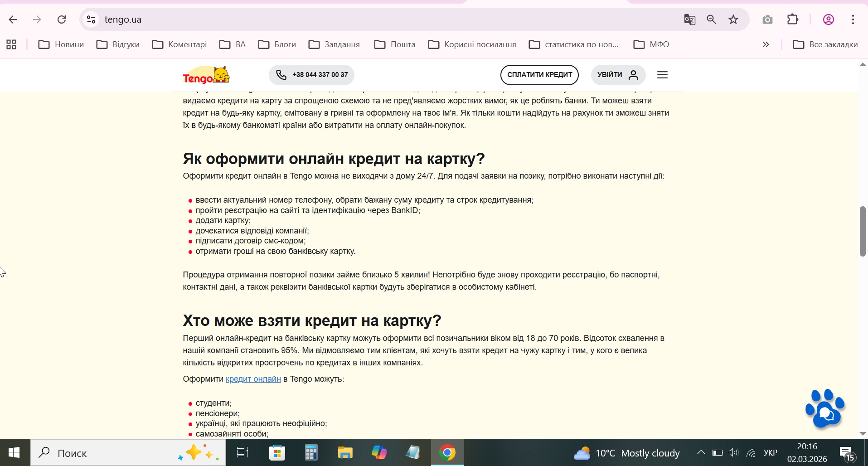Viewport: 868px width, 466px height.
Task: Reload the tengo.ua page
Action: 62,19
